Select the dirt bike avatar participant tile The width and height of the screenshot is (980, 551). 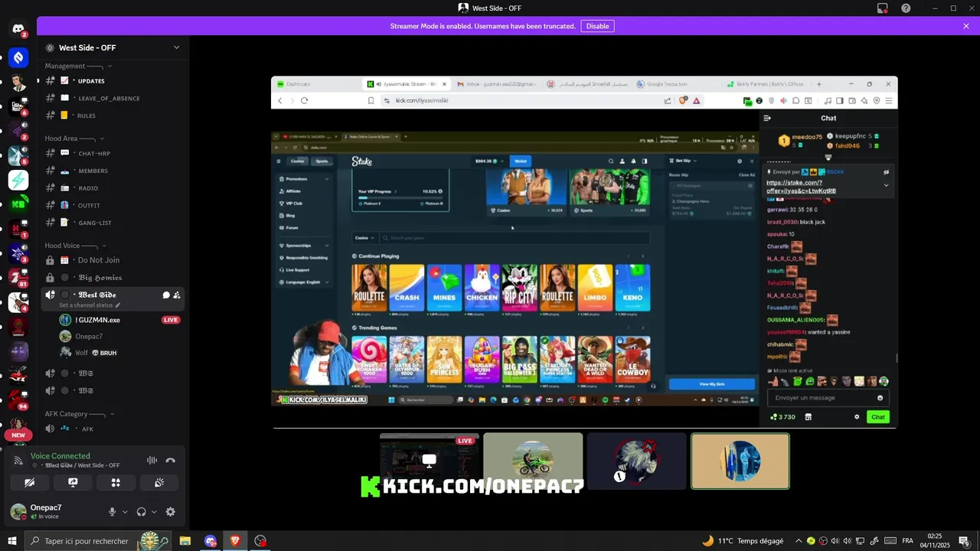click(533, 461)
